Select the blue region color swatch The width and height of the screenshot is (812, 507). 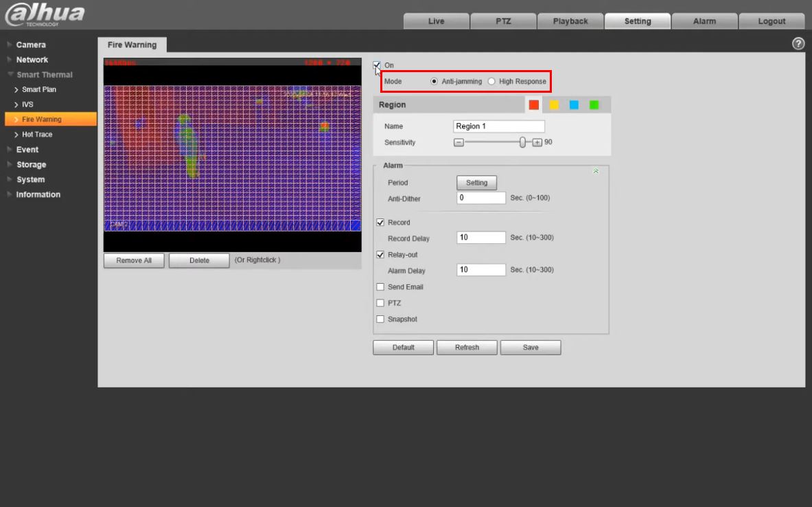coord(574,104)
